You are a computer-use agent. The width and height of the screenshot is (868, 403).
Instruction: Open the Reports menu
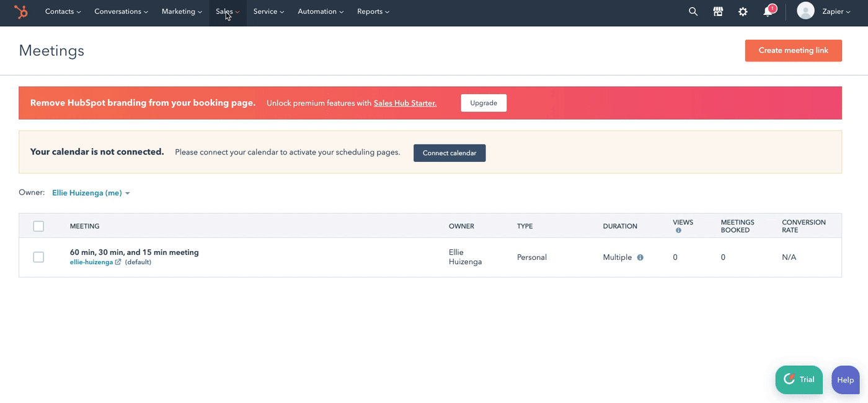pyautogui.click(x=373, y=12)
